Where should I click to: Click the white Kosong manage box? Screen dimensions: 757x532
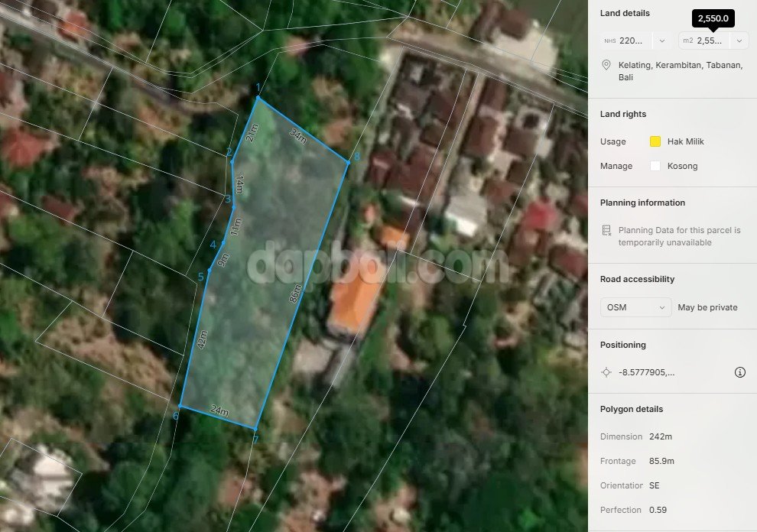tap(655, 166)
